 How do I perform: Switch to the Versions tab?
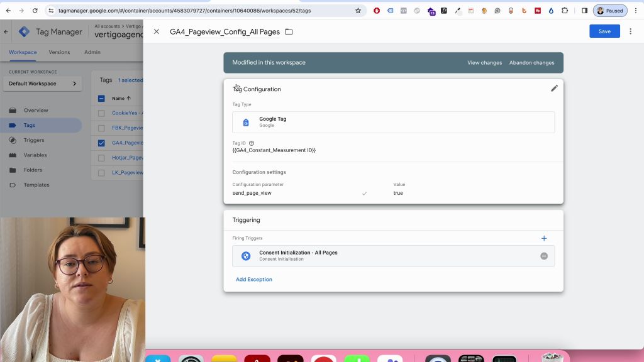click(59, 52)
